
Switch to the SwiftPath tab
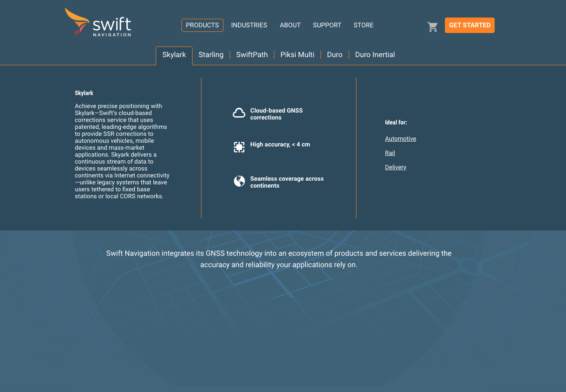coord(252,55)
